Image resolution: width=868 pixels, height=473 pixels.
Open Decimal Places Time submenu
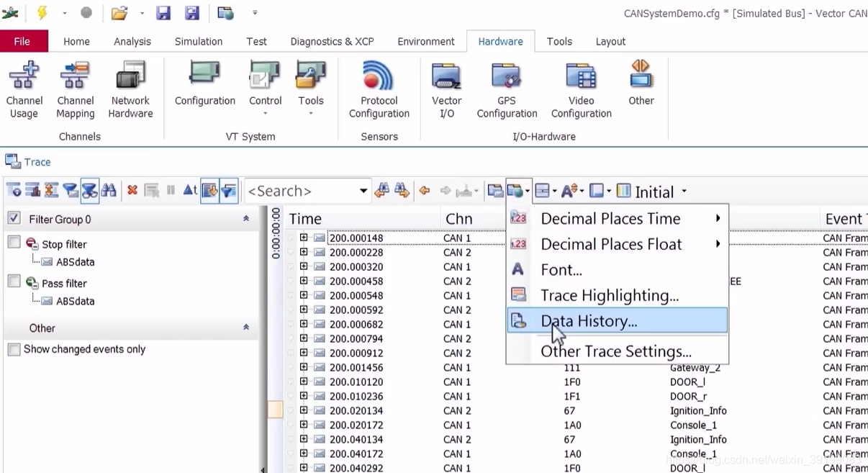tap(618, 218)
